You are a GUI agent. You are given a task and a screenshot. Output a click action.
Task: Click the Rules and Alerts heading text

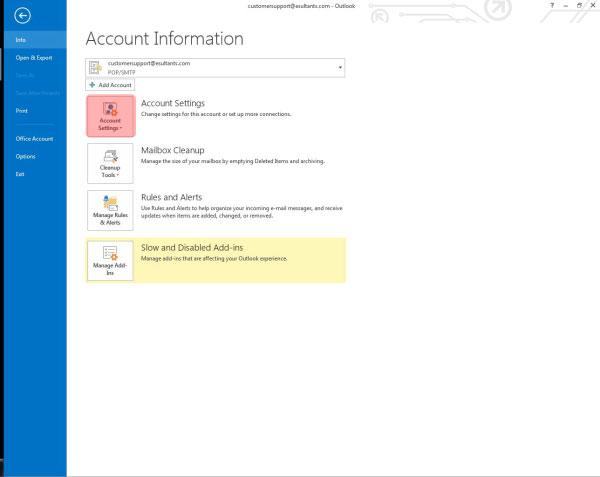click(x=171, y=197)
